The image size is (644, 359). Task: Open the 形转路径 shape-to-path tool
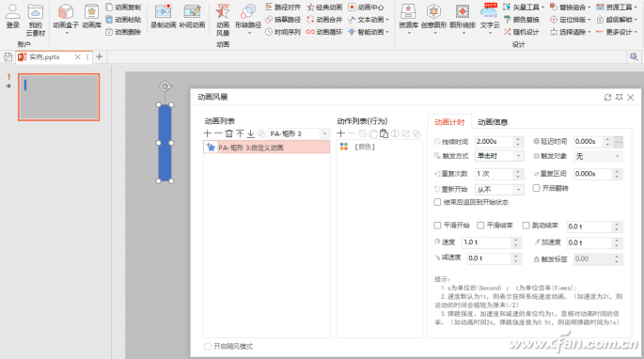(248, 18)
